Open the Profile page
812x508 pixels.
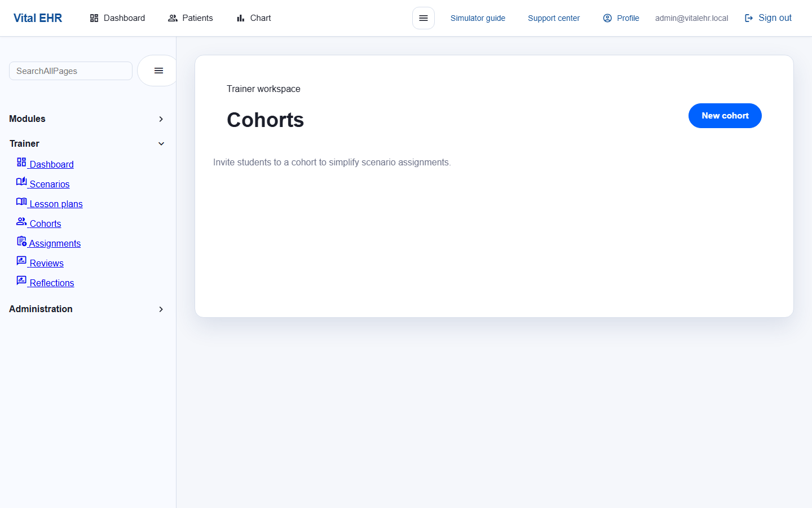621,18
